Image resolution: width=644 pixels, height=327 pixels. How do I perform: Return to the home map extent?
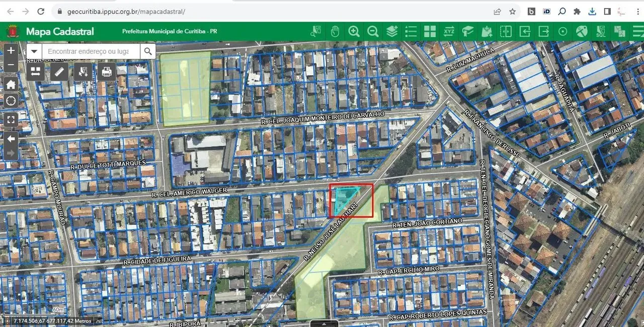point(11,84)
